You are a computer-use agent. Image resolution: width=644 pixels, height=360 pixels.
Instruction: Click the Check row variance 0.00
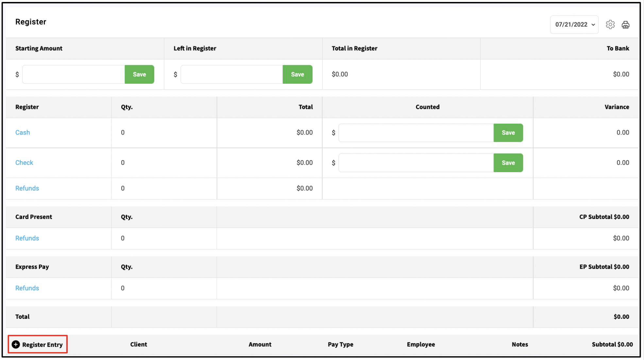coord(623,163)
